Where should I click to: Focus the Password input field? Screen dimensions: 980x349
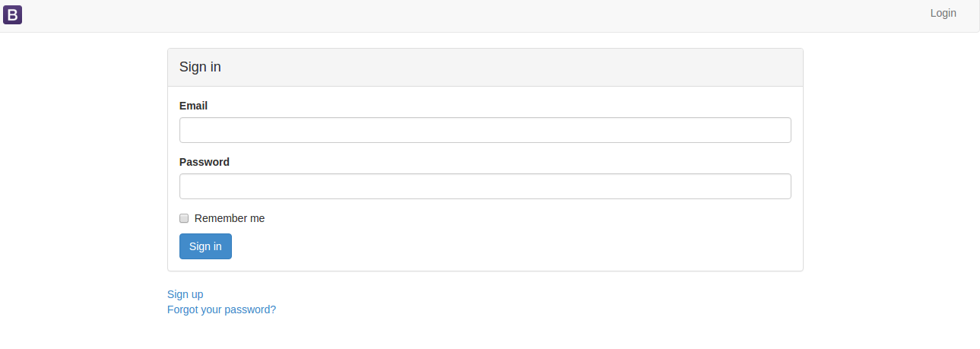click(x=485, y=186)
